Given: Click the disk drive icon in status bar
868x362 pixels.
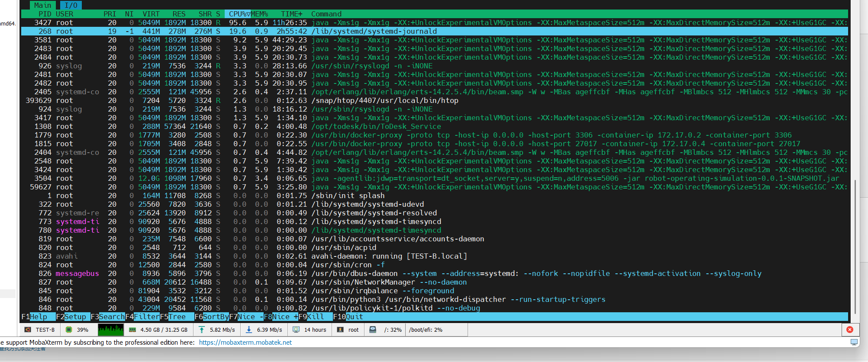Looking at the screenshot, I should [x=373, y=330].
